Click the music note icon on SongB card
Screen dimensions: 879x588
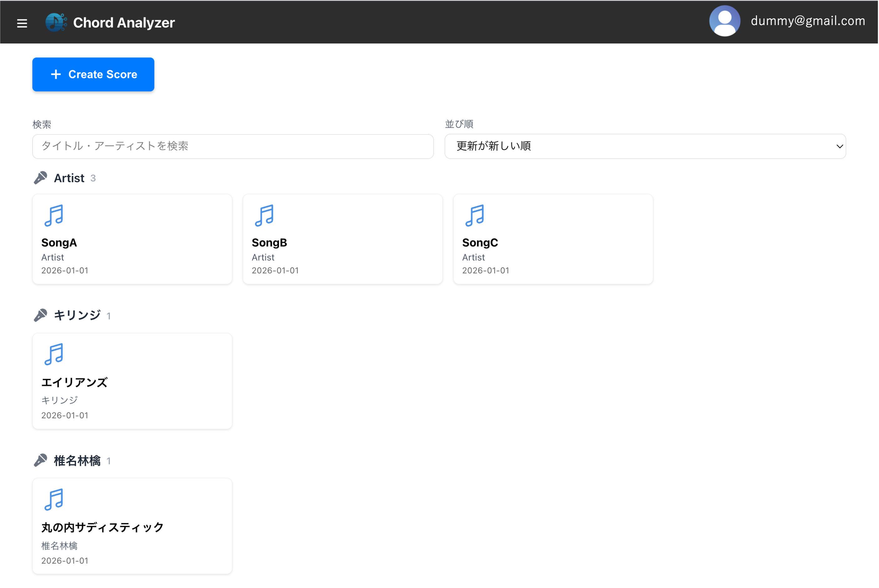[264, 216]
